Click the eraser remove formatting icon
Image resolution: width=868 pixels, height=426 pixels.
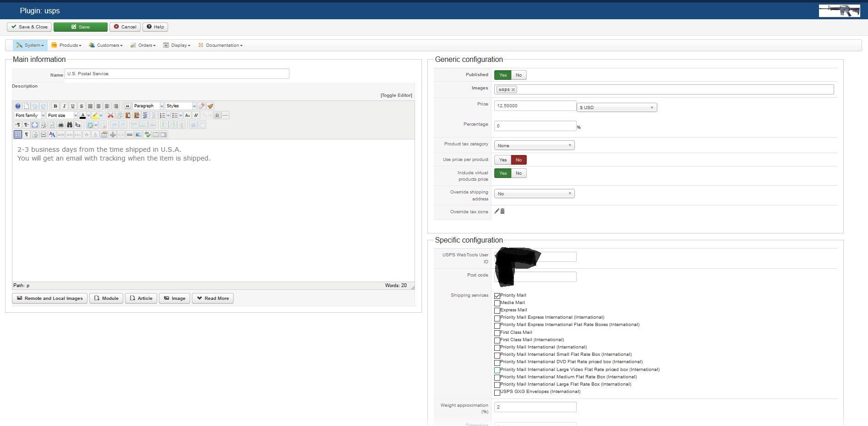click(x=202, y=106)
